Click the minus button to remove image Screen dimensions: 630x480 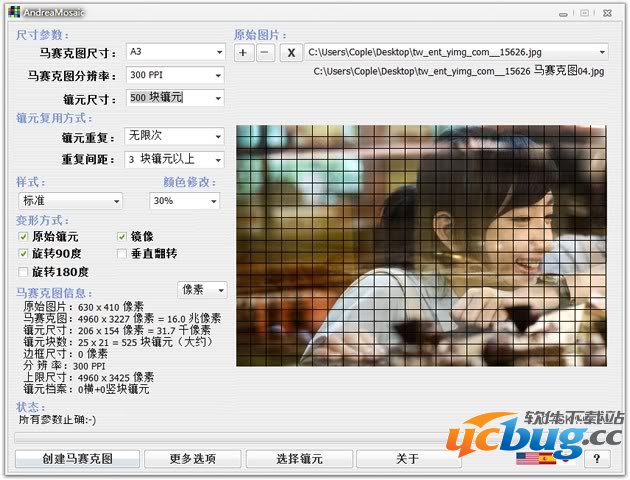tap(264, 52)
